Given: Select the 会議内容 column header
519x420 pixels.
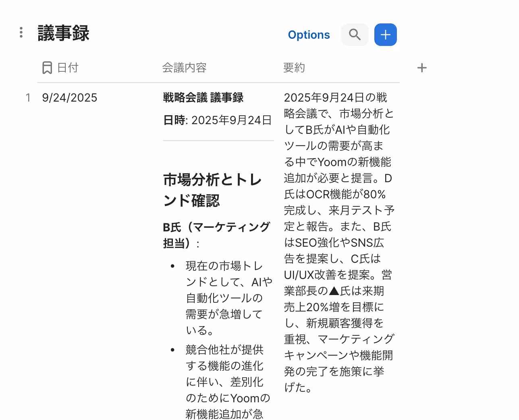Looking at the screenshot, I should [x=185, y=68].
